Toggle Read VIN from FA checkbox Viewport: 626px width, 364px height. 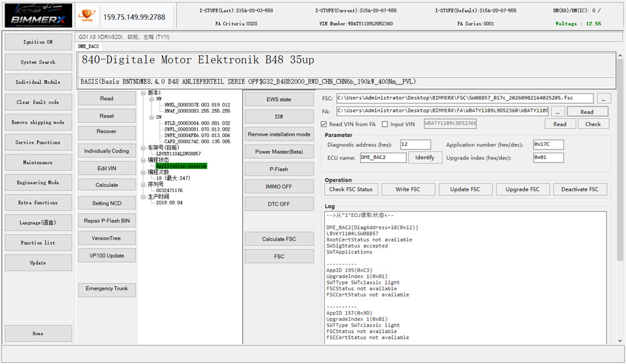[324, 124]
